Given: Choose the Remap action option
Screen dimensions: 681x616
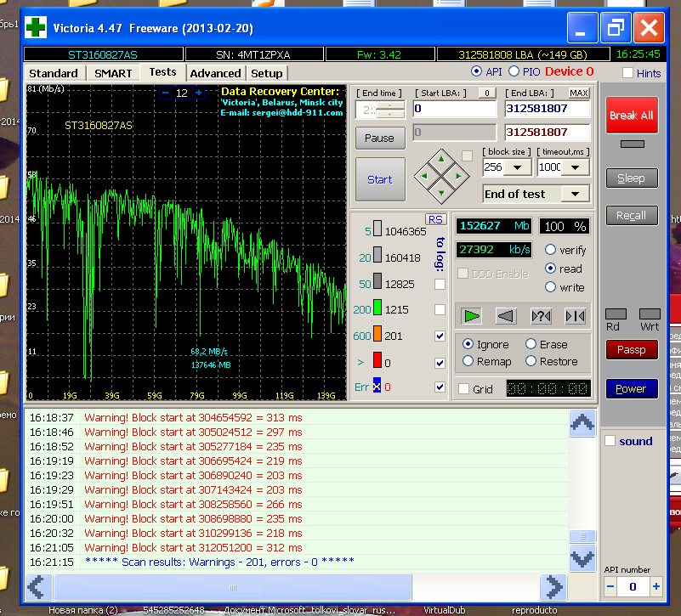Looking at the screenshot, I should 468,361.
